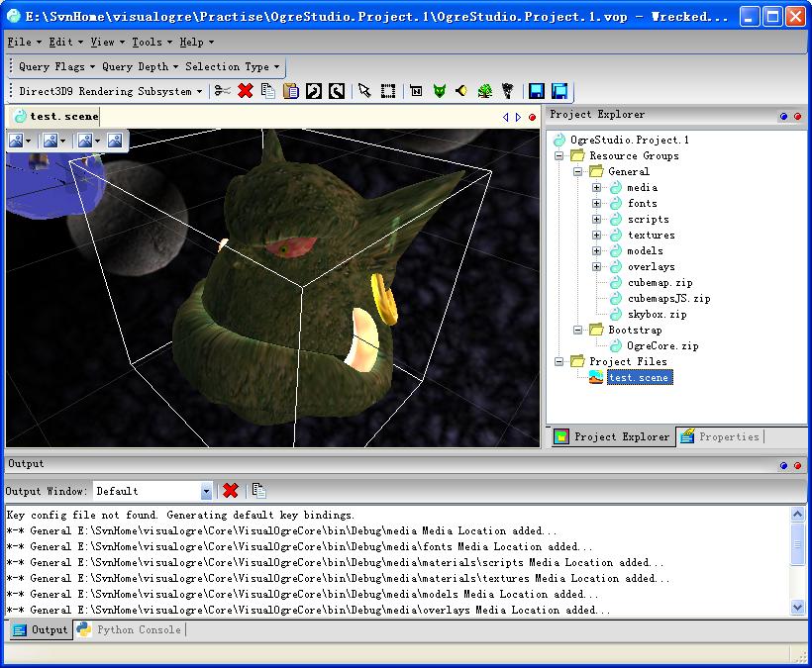
Task: Switch to the Python Console tab
Action: tap(130, 629)
